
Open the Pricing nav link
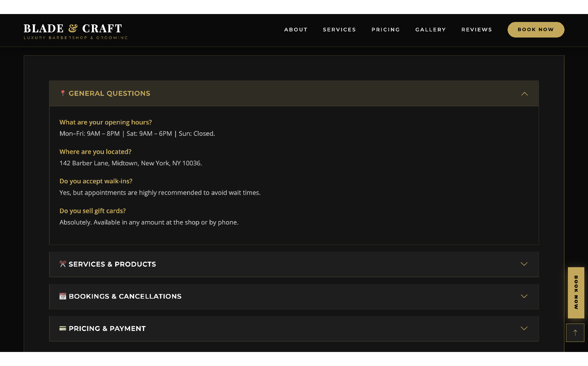click(385, 30)
